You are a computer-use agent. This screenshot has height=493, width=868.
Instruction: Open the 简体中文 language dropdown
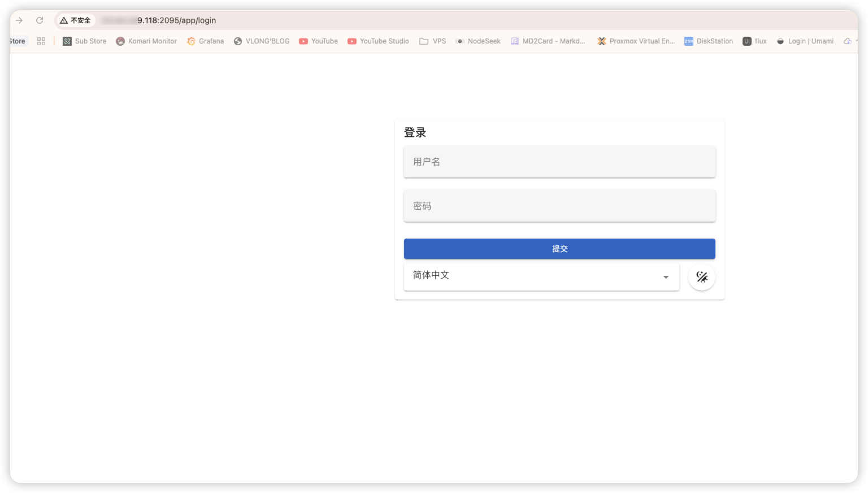[x=541, y=276]
